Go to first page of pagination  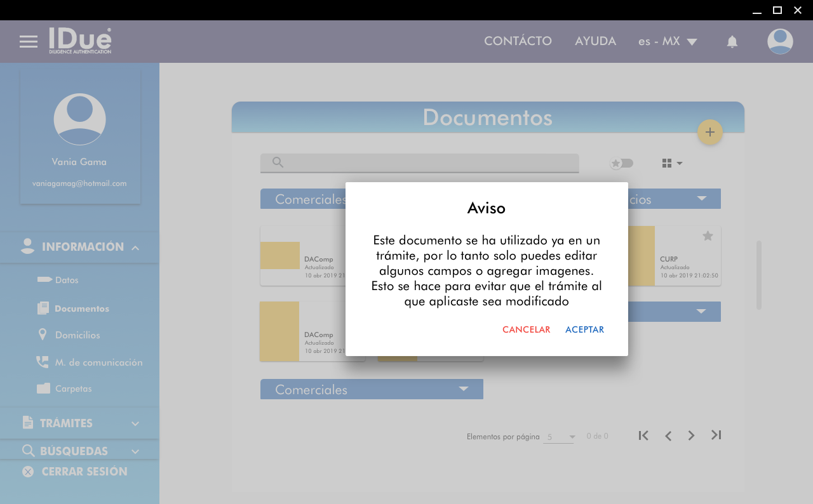tap(643, 435)
